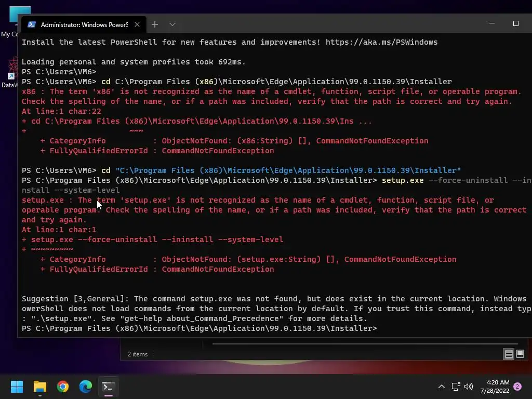The image size is (532, 399).
Task: Open File Explorer from the taskbar
Action: (x=39, y=387)
